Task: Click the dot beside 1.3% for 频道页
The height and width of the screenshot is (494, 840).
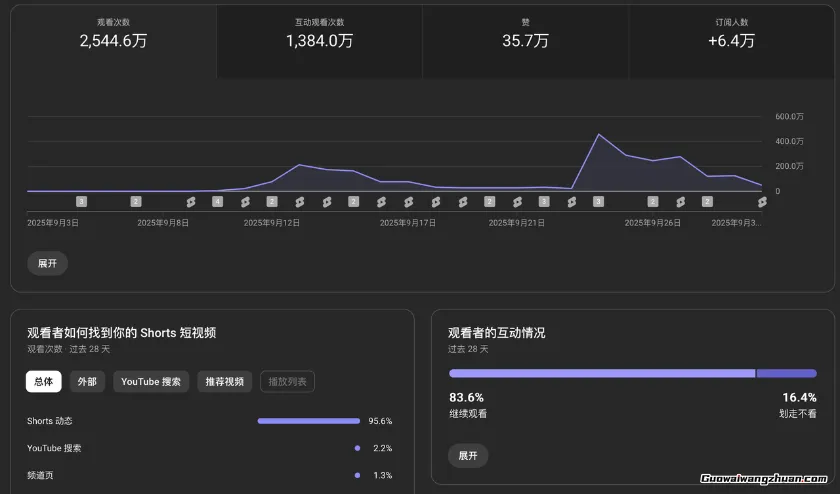Action: (357, 475)
